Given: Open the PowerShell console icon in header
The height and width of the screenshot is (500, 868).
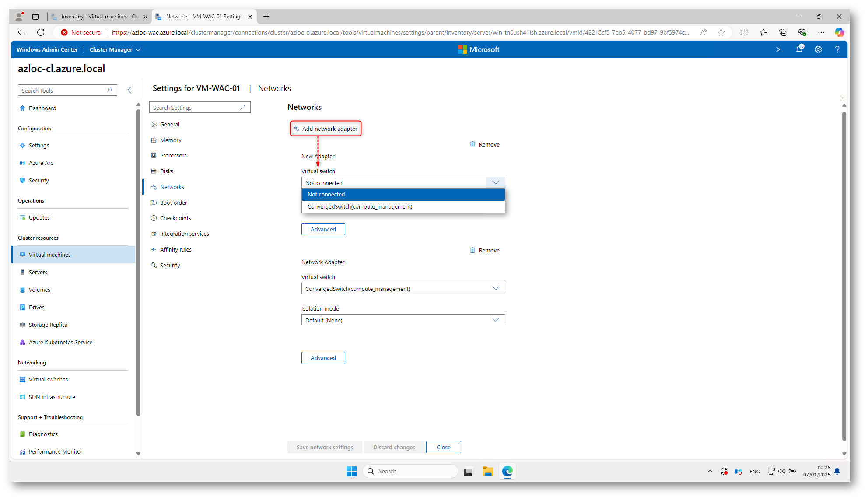Looking at the screenshot, I should click(779, 50).
